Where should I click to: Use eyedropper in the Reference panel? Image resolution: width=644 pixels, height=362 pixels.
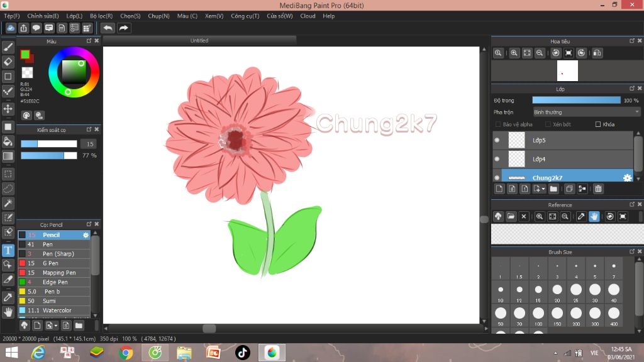581,216
